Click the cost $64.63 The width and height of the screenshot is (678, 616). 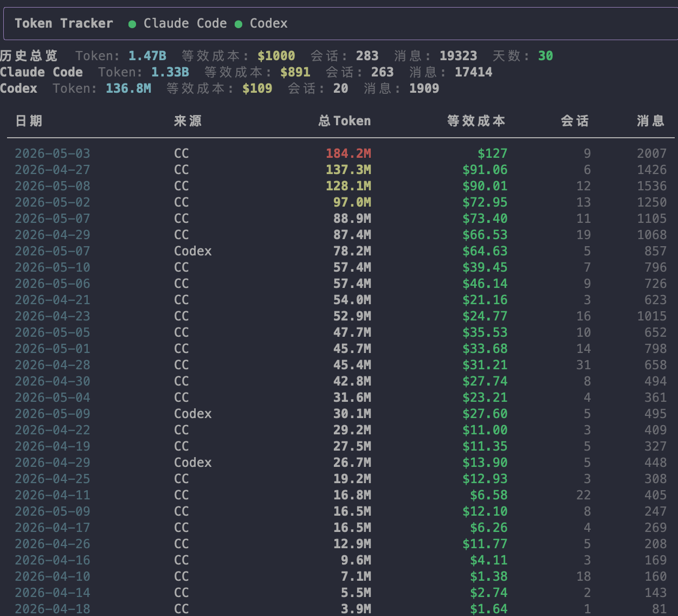(x=485, y=251)
